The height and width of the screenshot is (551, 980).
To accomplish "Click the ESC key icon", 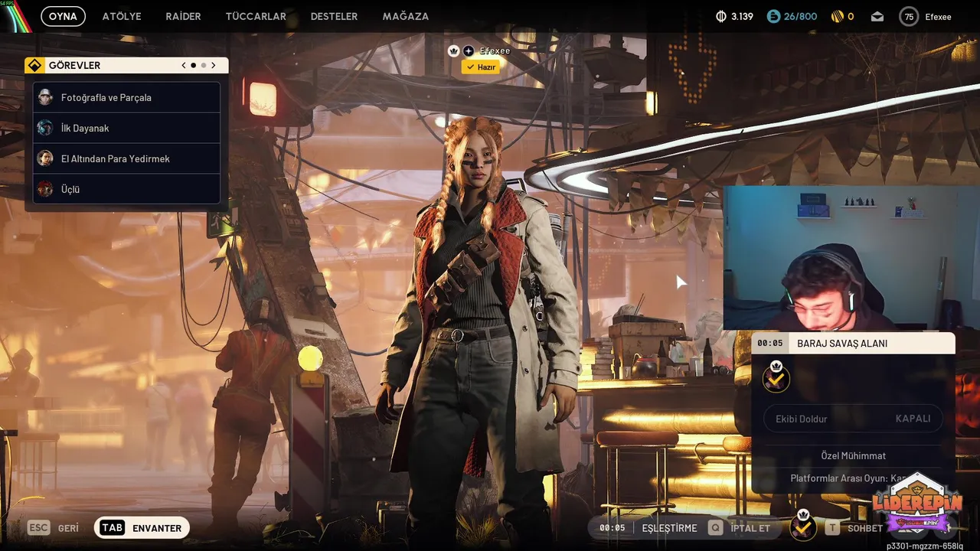I will [39, 528].
